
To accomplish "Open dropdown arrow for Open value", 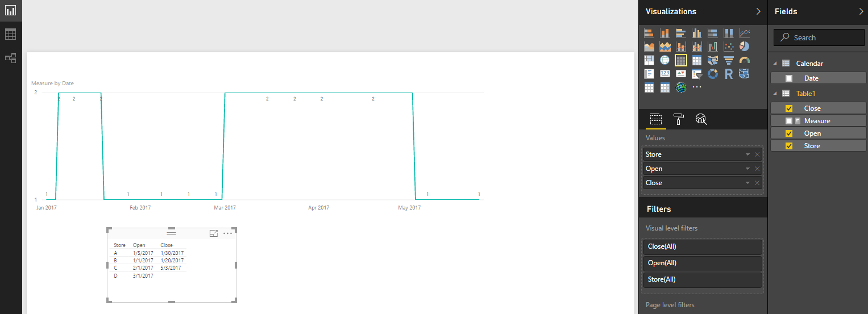I will (x=749, y=169).
